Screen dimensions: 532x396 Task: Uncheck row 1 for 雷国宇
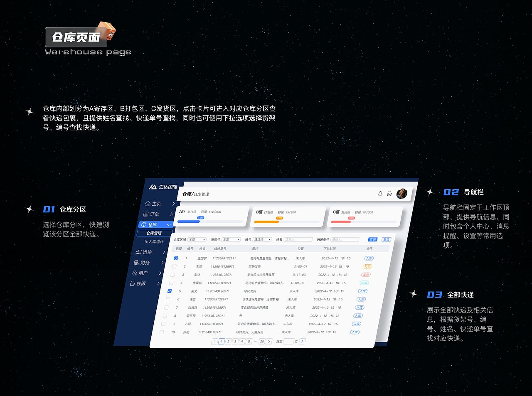175,257
